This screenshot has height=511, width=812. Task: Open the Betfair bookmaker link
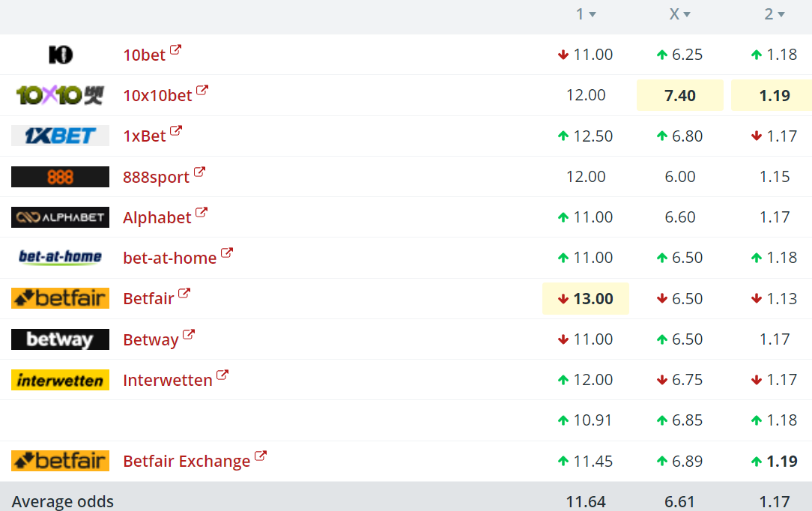click(148, 299)
